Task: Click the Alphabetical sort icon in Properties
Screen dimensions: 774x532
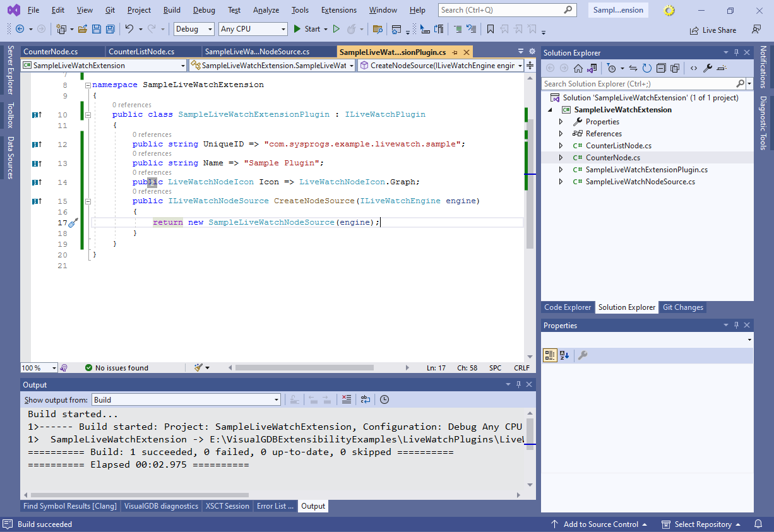Action: point(564,355)
